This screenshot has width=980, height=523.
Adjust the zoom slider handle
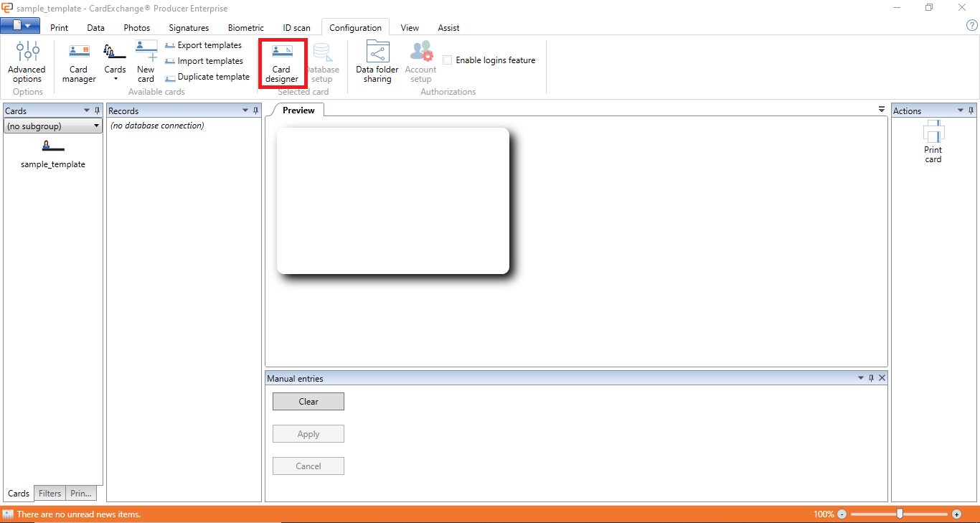coord(900,514)
